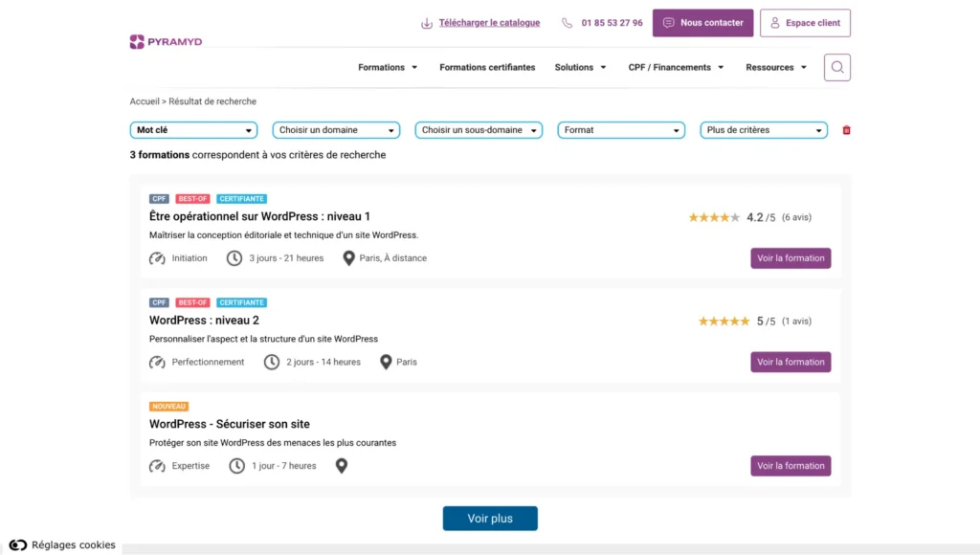Open the Espace client button
The image size is (980, 555).
click(x=805, y=23)
